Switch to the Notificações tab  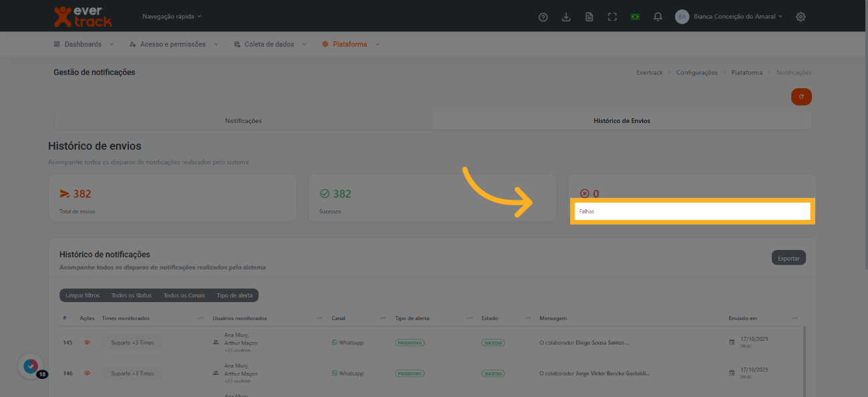coord(243,121)
